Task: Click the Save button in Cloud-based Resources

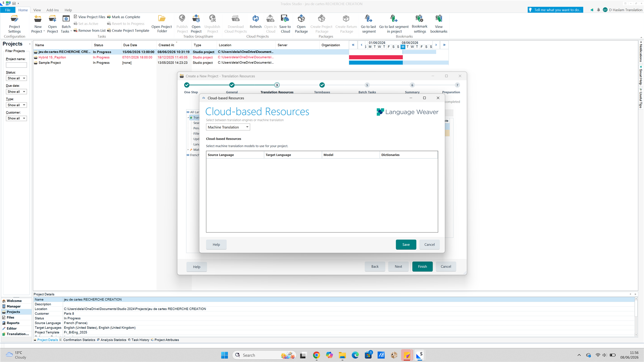Action: pyautogui.click(x=406, y=245)
